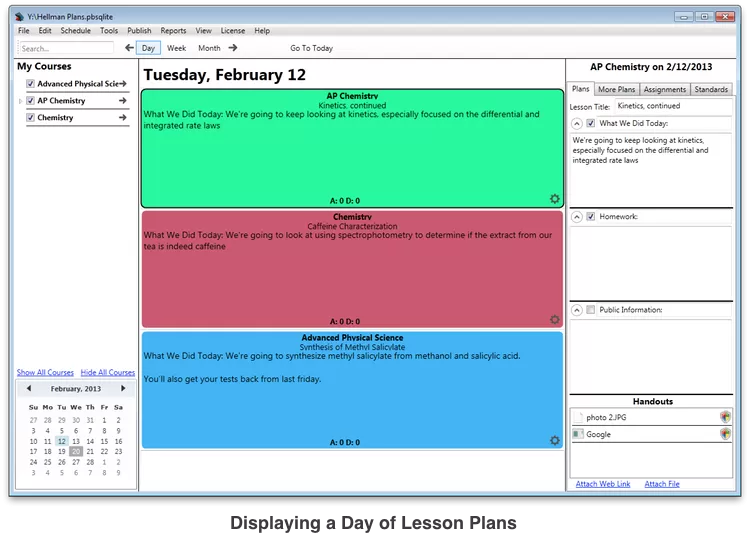Click the Google handout link icon
The image size is (750, 540).
(x=578, y=434)
